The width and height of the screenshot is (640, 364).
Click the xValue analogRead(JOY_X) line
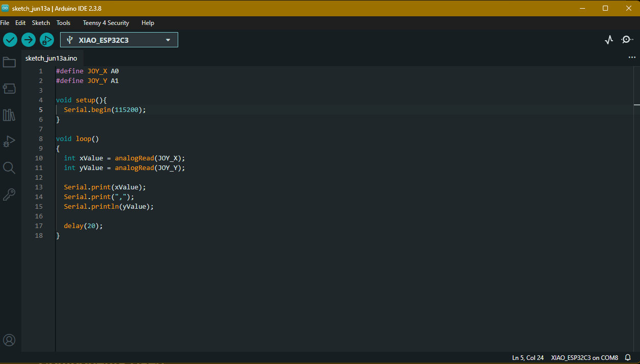pos(125,158)
